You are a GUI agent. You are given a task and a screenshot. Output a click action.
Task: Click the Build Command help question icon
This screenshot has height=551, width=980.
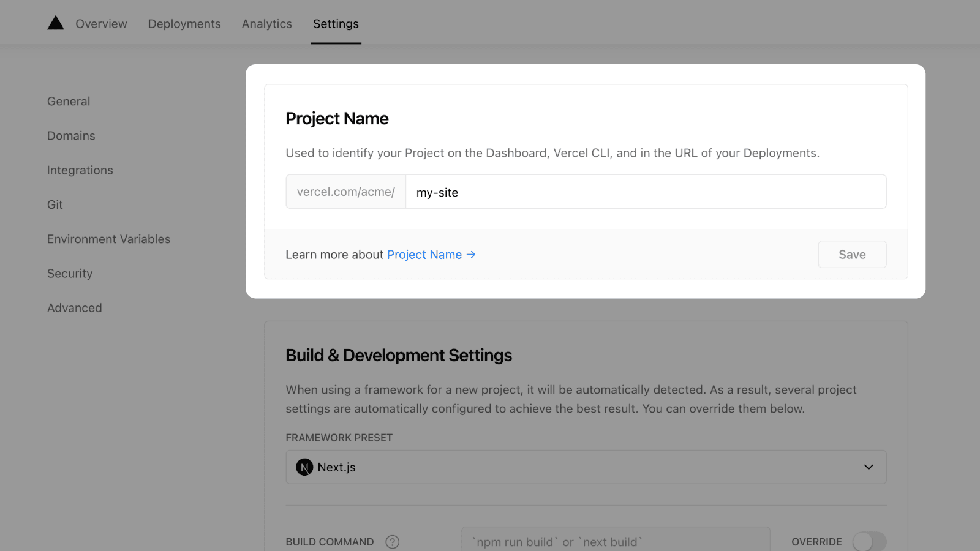[393, 542]
